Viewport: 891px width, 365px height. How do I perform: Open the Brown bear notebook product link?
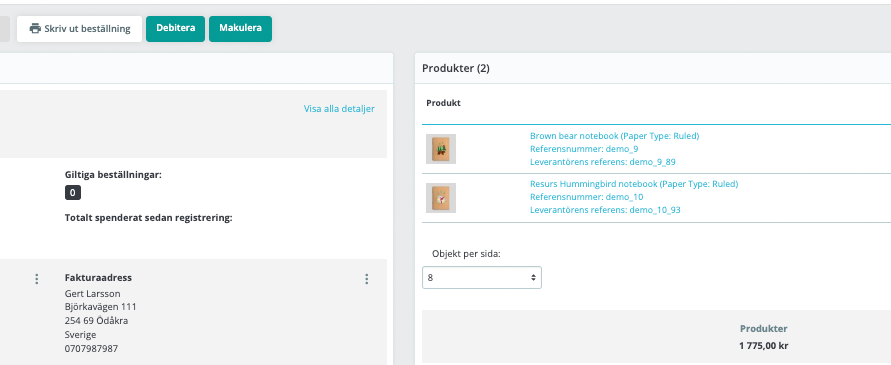click(614, 136)
